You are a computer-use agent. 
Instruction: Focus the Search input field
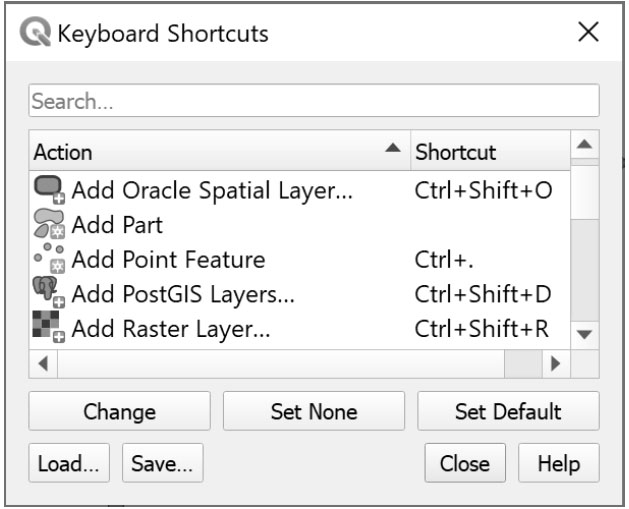point(313,102)
